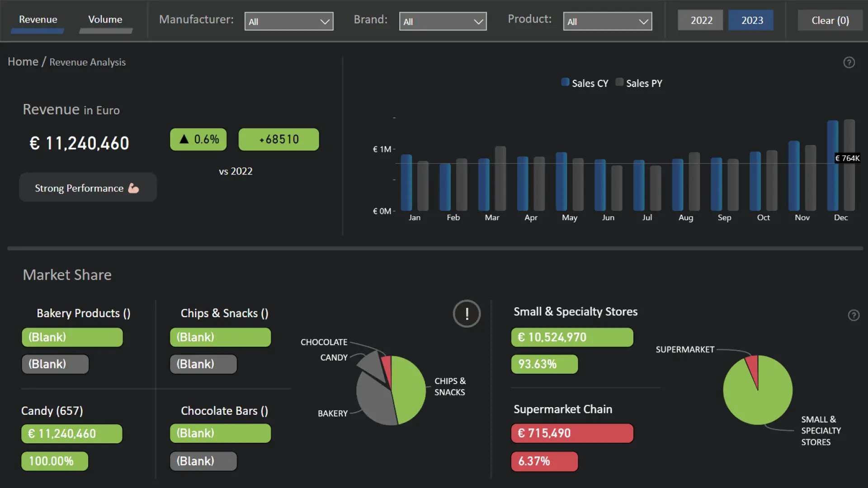
Task: Click Candy 100.00% share card
Action: click(55, 461)
